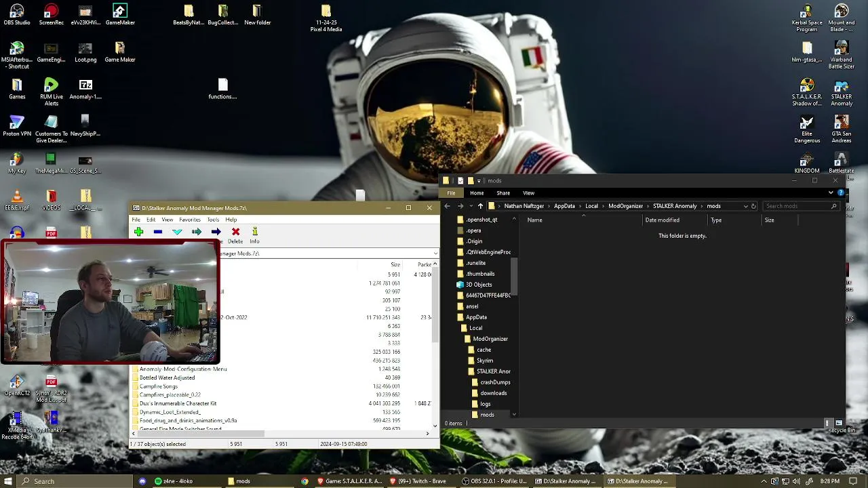Select the GTA San Andreas desktop icon
The width and height of the screenshot is (868, 488).
(x=842, y=129)
